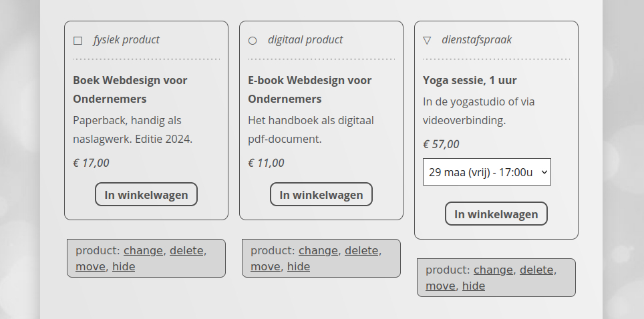Add the paperback Boek to winkelwagen
Screen dimensions: 644x319
click(x=146, y=194)
